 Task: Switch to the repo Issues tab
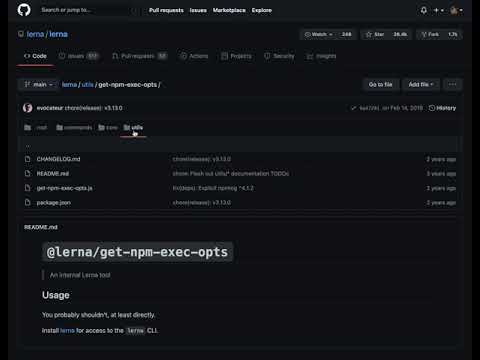[79, 56]
